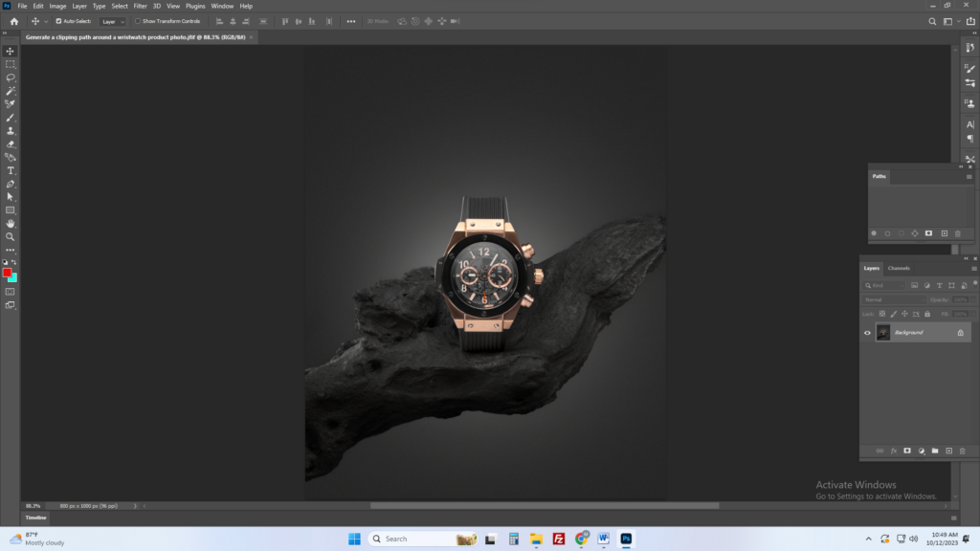
Task: Open the Auto-Select Layer dropdown
Action: tap(113, 21)
